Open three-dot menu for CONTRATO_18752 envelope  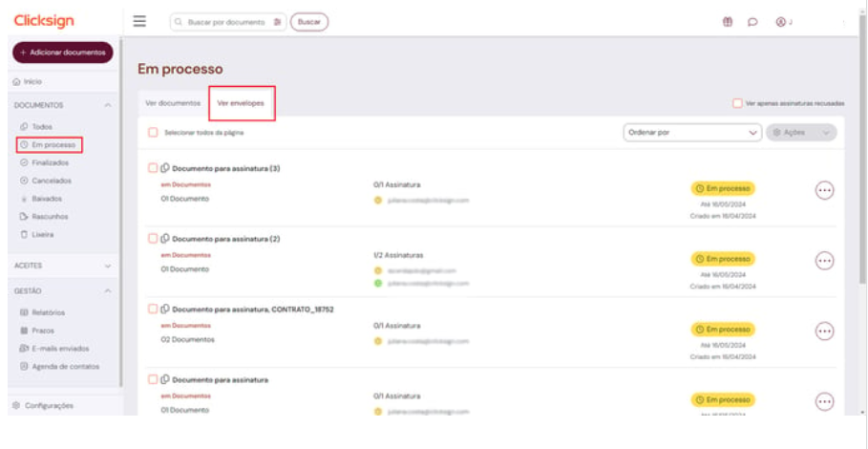(x=824, y=331)
